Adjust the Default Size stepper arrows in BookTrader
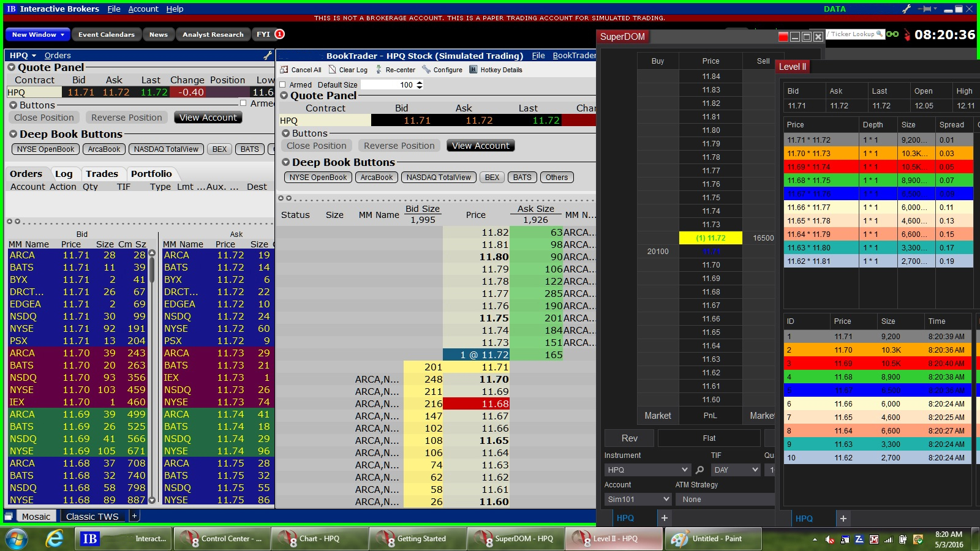 pyautogui.click(x=420, y=84)
